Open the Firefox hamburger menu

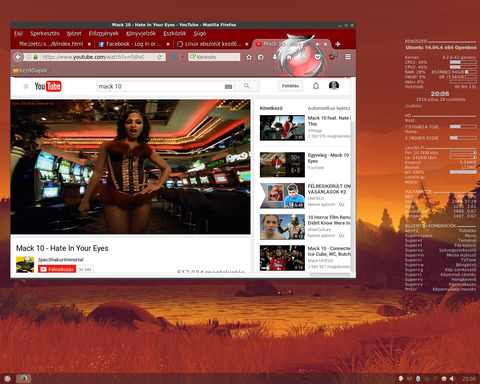[x=348, y=57]
